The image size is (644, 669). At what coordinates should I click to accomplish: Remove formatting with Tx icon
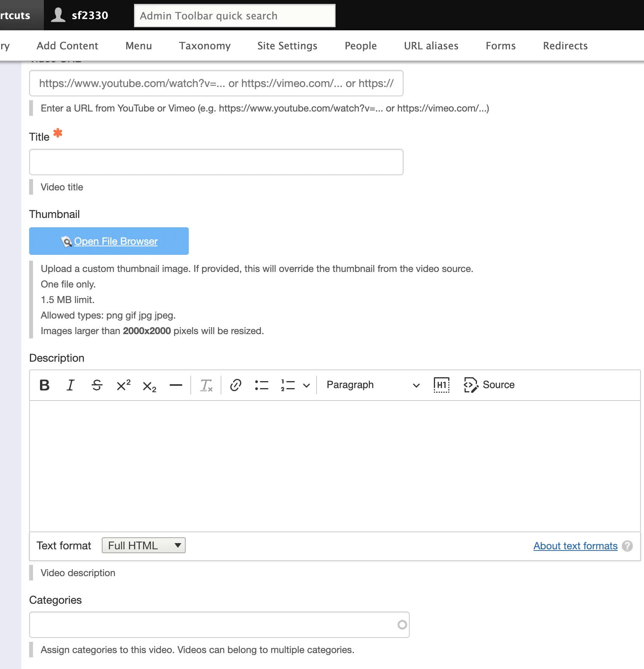click(x=206, y=385)
